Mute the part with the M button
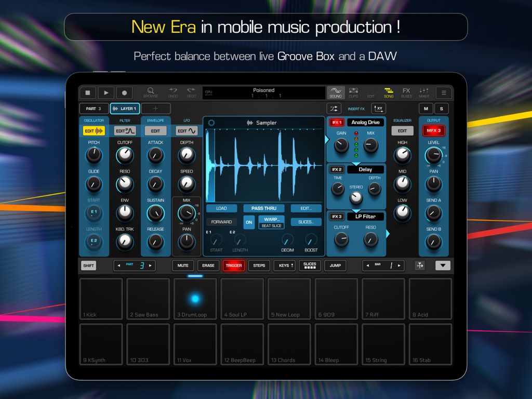 coord(425,109)
